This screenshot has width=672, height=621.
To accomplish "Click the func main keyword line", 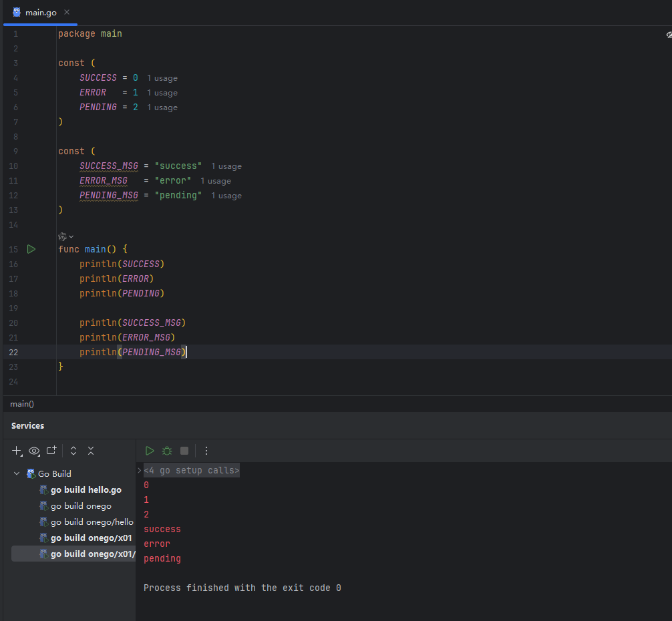I will [x=93, y=249].
